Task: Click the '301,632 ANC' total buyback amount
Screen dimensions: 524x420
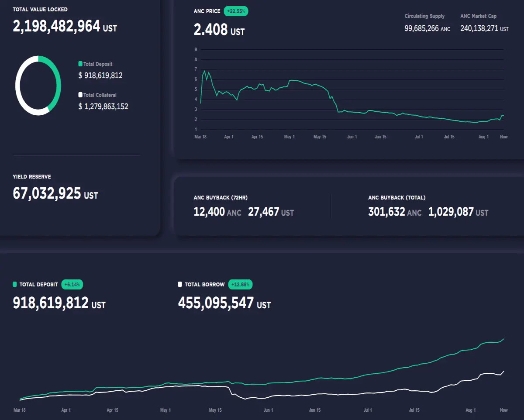Action: [395, 212]
